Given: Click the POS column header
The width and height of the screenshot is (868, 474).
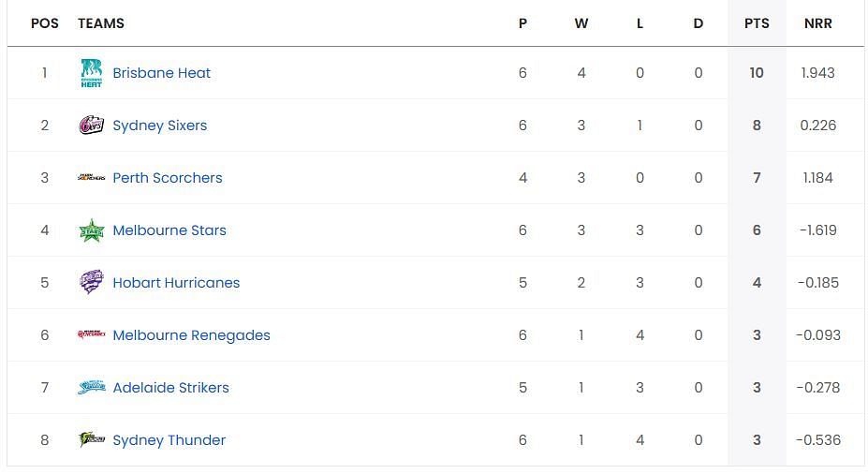Looking at the screenshot, I should (45, 23).
